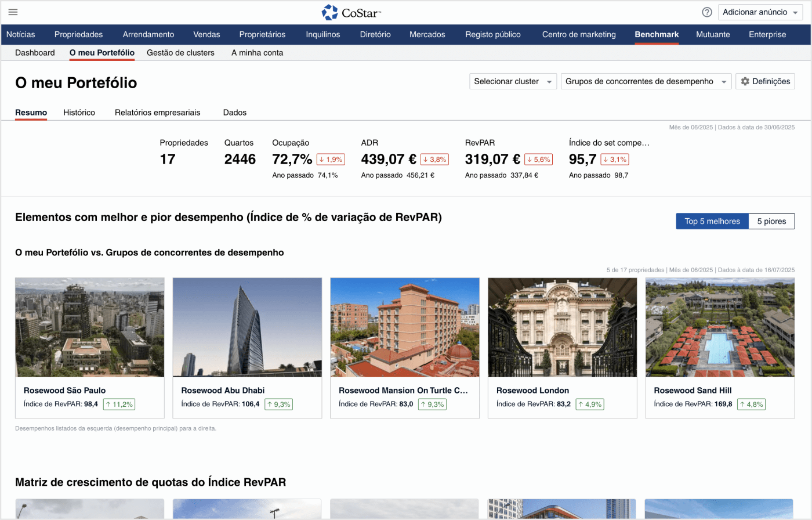812x520 pixels.
Task: Click Rosewood Sand Hill's 4,8% badge
Action: point(751,404)
